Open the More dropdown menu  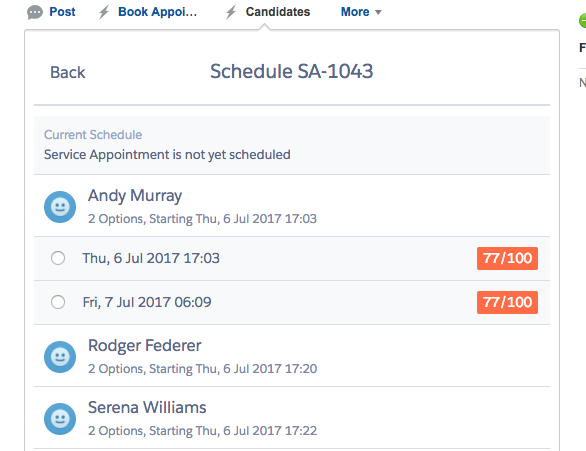tap(361, 12)
